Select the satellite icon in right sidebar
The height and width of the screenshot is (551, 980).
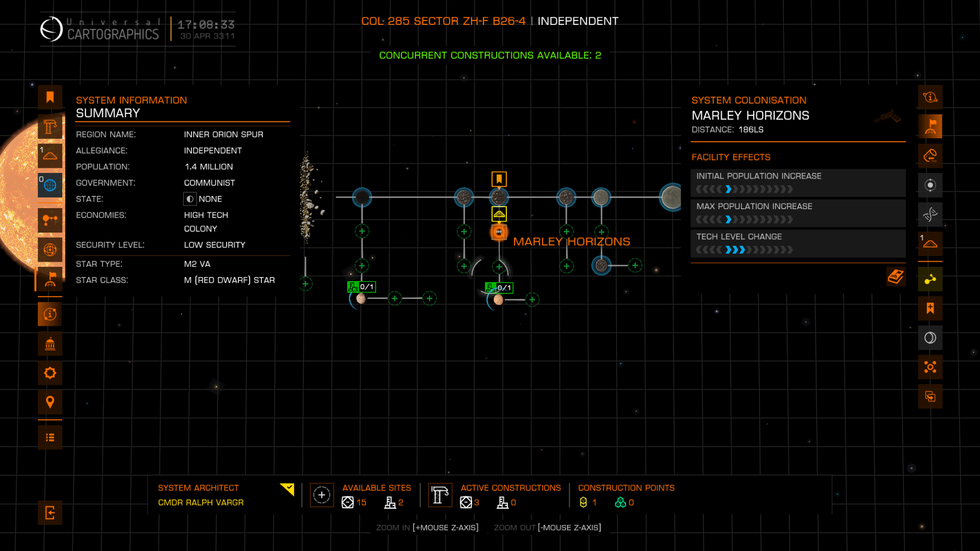point(930,214)
